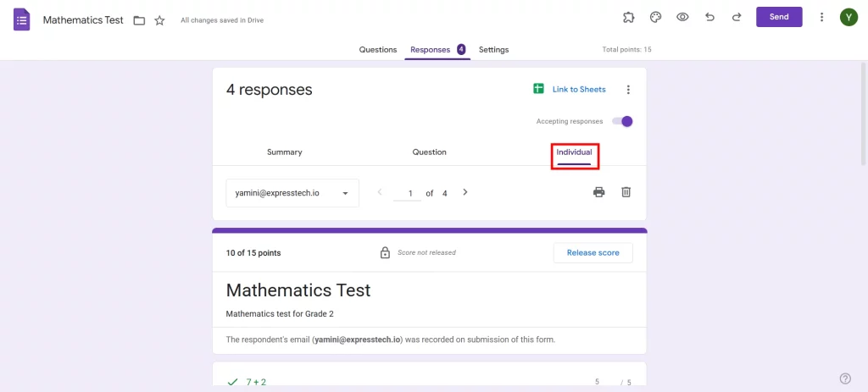This screenshot has height=392, width=868.
Task: Click the 'Accepting responses' label
Action: pyautogui.click(x=570, y=122)
